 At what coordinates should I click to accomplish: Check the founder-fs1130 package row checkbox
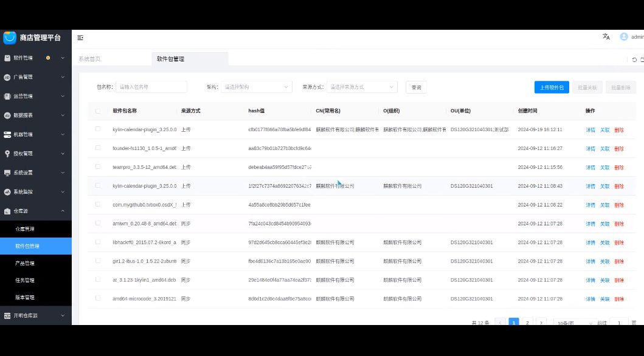click(x=98, y=148)
